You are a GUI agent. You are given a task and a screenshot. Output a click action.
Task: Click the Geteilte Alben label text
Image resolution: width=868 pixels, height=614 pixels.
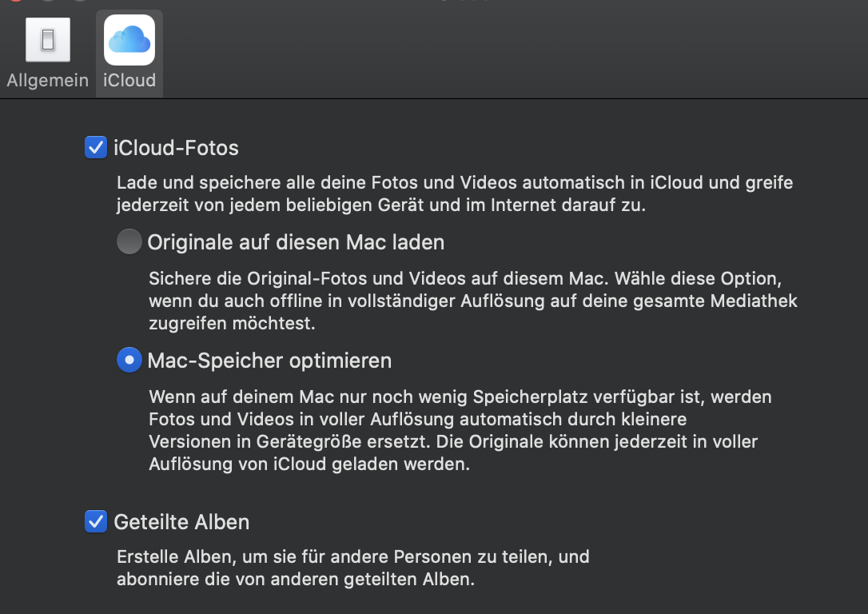click(181, 522)
